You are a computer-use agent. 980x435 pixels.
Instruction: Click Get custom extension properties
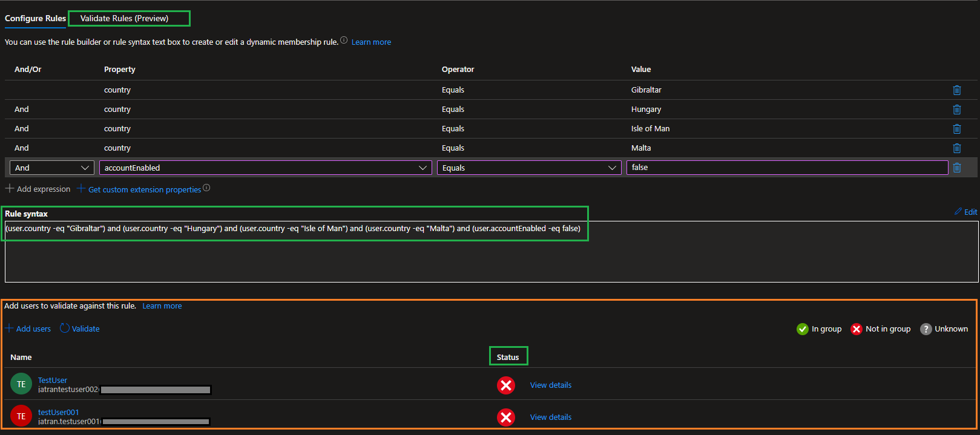coord(139,189)
